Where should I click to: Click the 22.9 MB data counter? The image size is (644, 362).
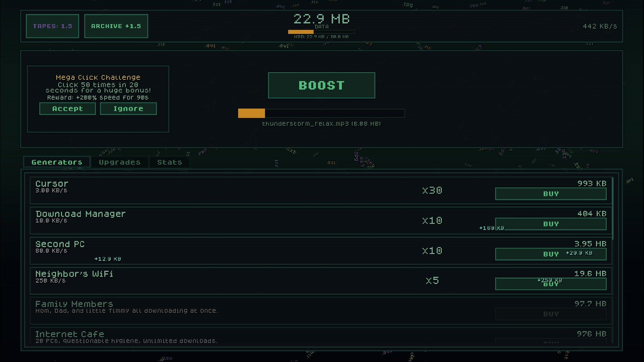[321, 20]
